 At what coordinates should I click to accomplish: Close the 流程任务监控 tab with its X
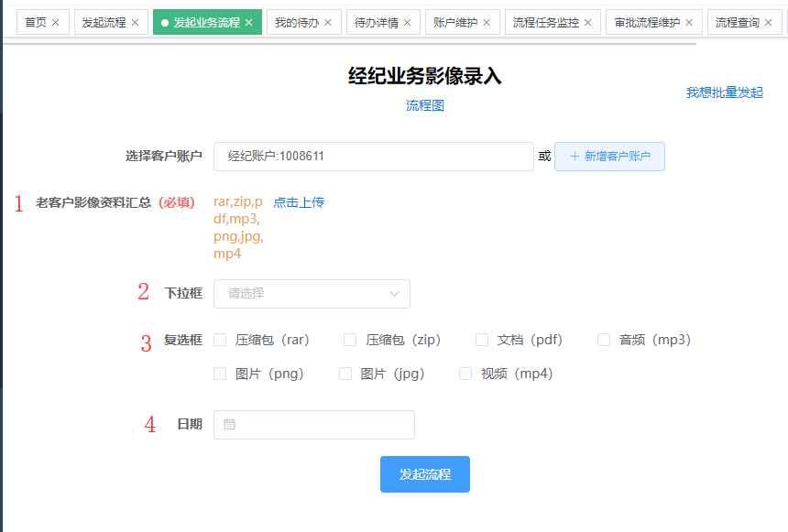587,23
